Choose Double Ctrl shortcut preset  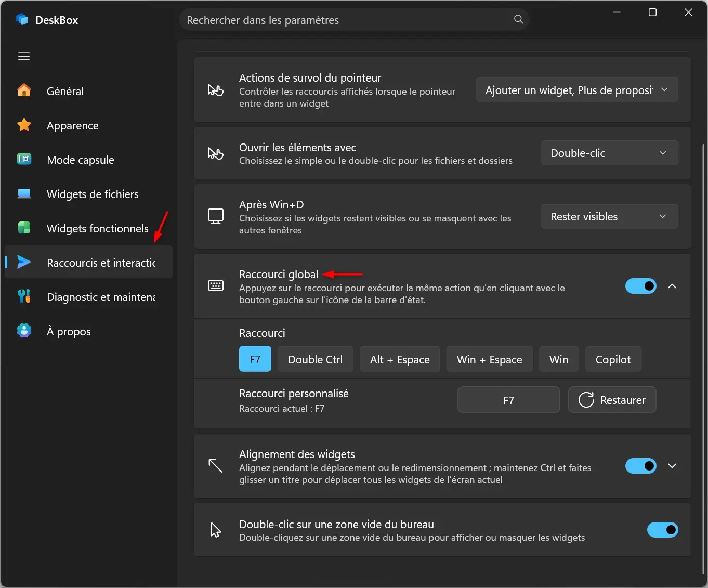coord(315,359)
